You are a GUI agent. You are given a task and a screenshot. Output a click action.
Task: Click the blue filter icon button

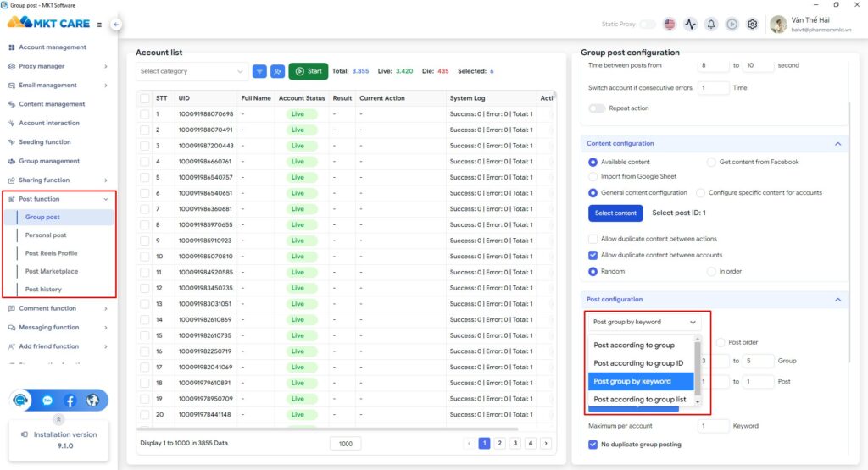[259, 71]
